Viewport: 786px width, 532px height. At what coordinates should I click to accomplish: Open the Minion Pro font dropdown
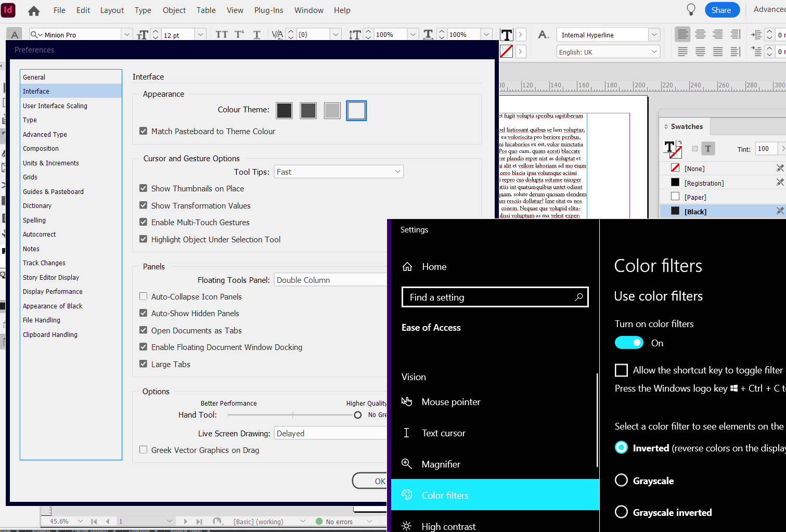coord(126,34)
